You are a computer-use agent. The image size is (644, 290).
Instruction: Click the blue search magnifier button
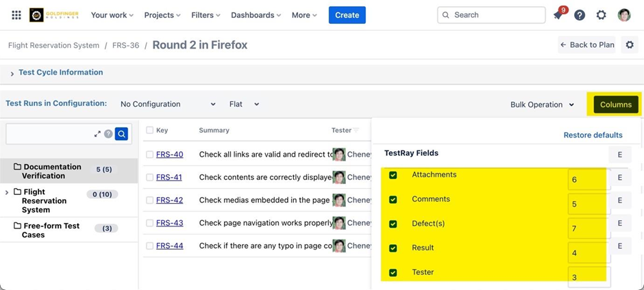[121, 134]
